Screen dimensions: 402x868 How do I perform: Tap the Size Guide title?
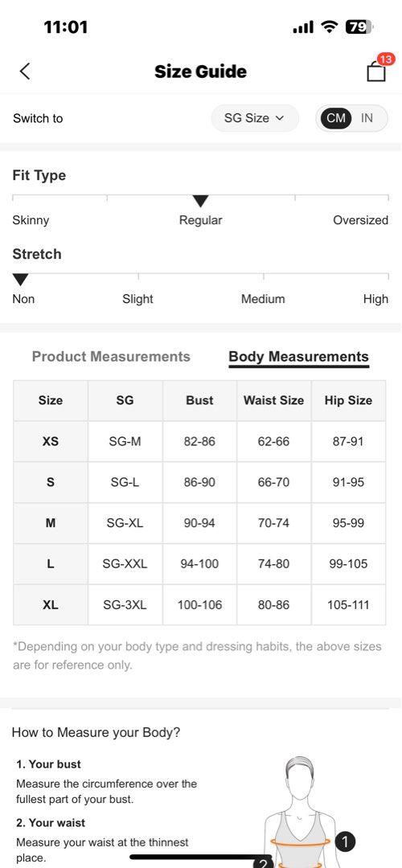[x=200, y=72]
